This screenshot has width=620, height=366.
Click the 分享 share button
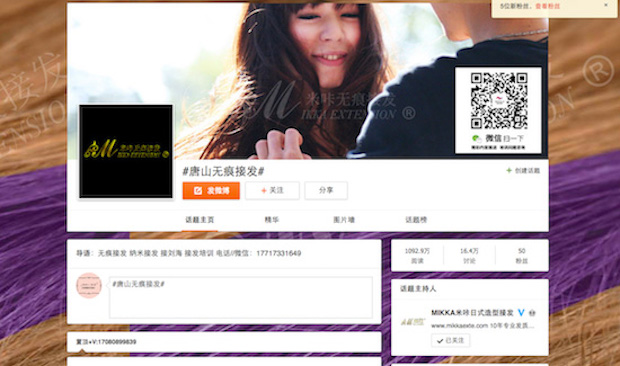pyautogui.click(x=326, y=191)
